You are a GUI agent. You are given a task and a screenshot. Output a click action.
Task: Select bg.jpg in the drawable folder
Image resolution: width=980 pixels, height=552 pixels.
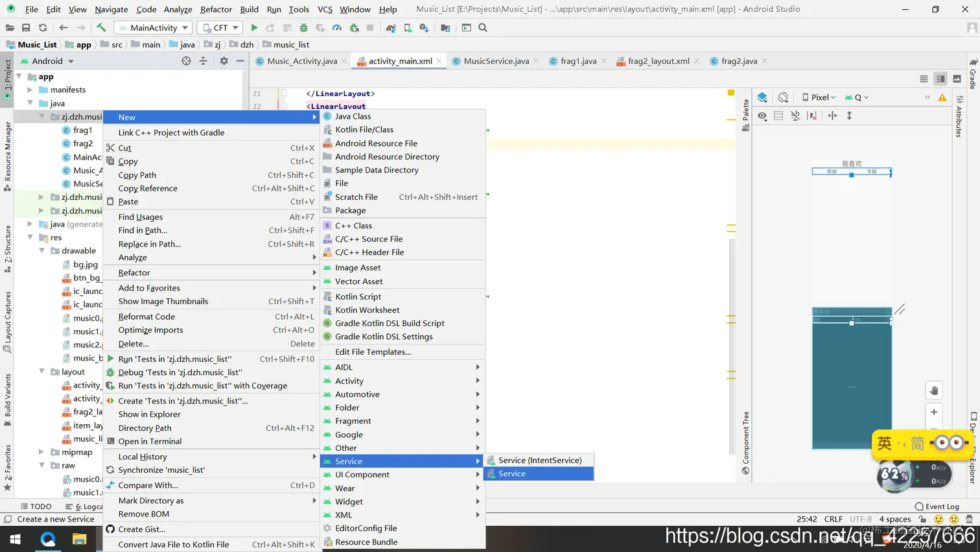(x=80, y=265)
